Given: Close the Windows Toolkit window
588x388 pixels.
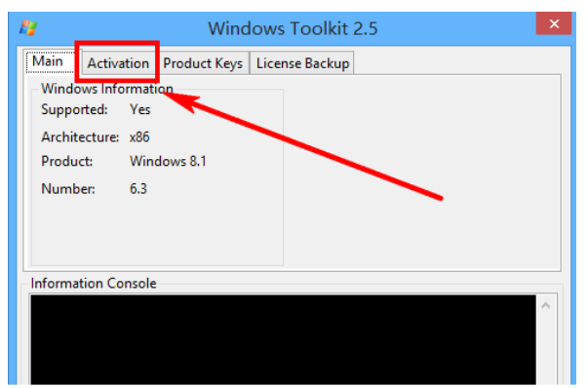Looking at the screenshot, I should (x=554, y=24).
